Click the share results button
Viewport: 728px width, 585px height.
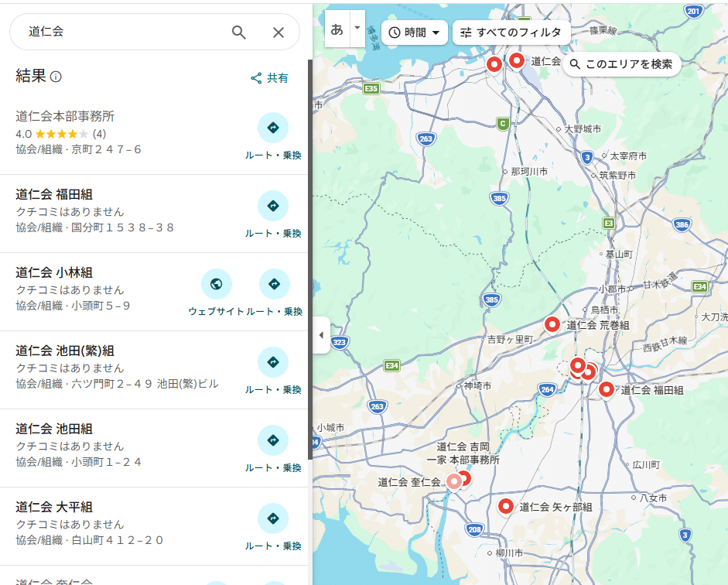[269, 78]
